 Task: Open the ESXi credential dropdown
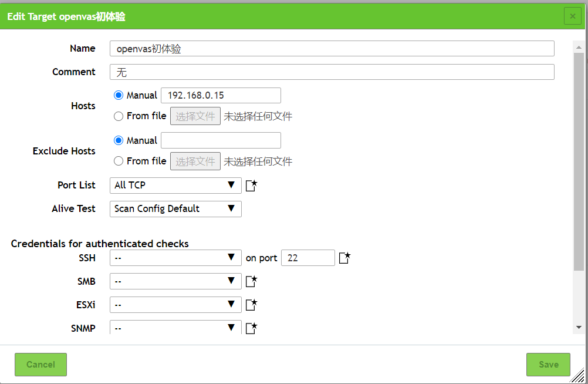[175, 304]
